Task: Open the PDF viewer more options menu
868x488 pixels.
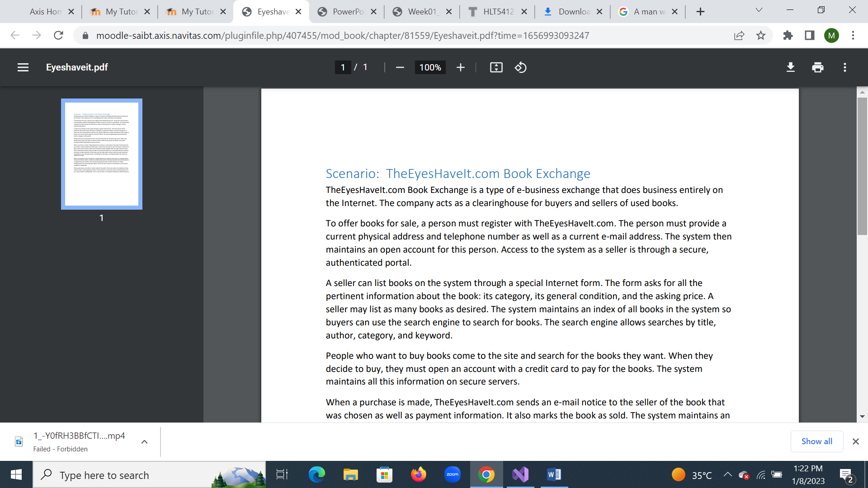Action: [844, 67]
